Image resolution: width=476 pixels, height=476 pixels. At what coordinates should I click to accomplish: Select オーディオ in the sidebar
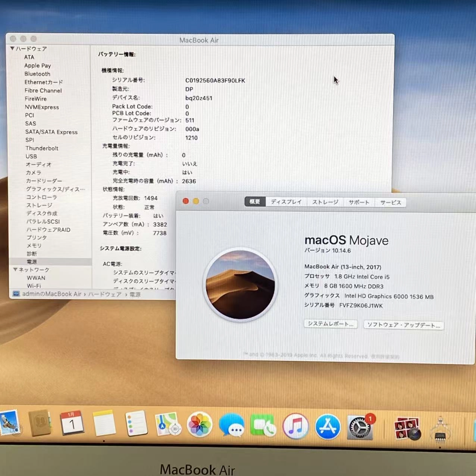[38, 165]
